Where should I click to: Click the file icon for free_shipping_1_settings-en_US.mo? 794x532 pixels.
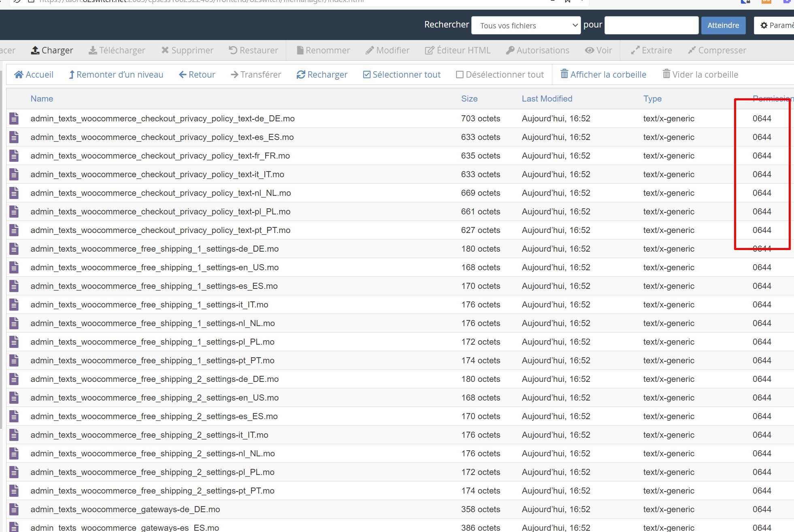tap(14, 267)
